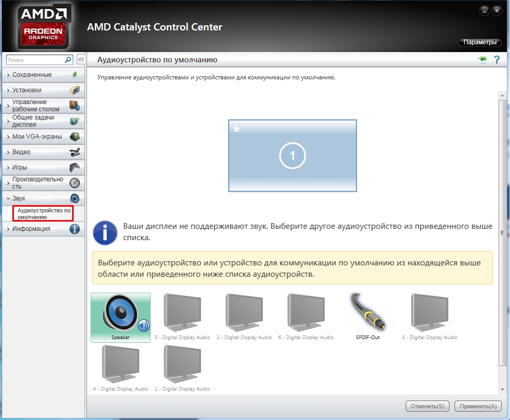This screenshot has height=420, width=510.
Task: Click the search magnifier icon
Action: coord(68,60)
